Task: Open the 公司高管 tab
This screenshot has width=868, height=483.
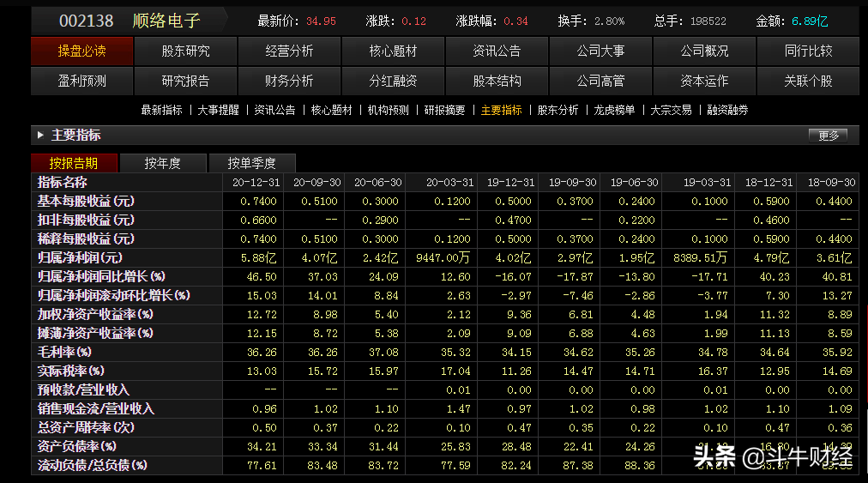Action: [600, 81]
